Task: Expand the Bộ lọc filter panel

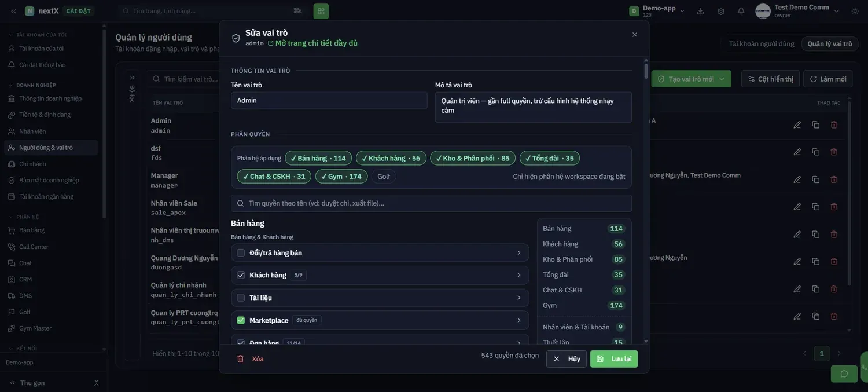Action: pyautogui.click(x=132, y=78)
